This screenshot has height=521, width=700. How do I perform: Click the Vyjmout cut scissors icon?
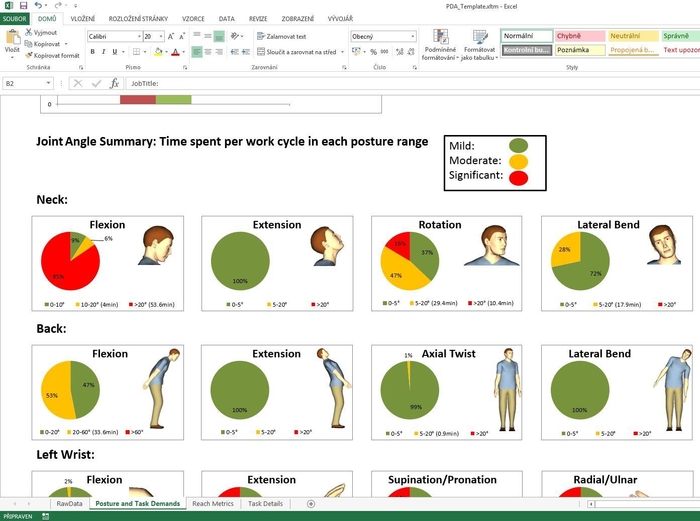(x=29, y=32)
